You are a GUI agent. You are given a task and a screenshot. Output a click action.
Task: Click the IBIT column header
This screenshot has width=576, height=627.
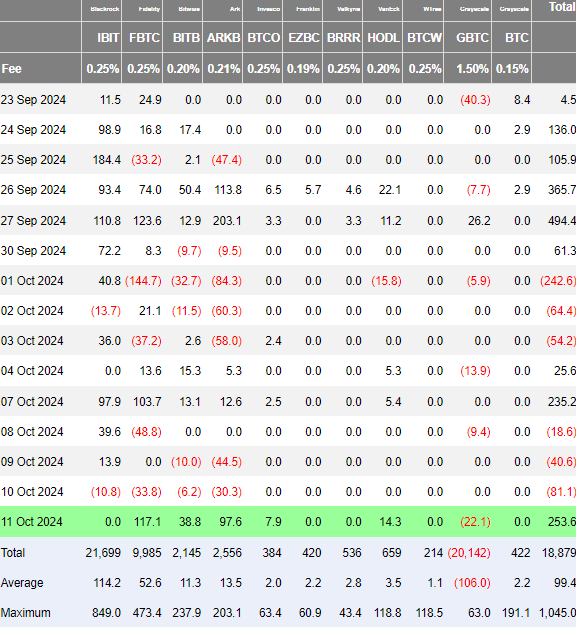[108, 38]
